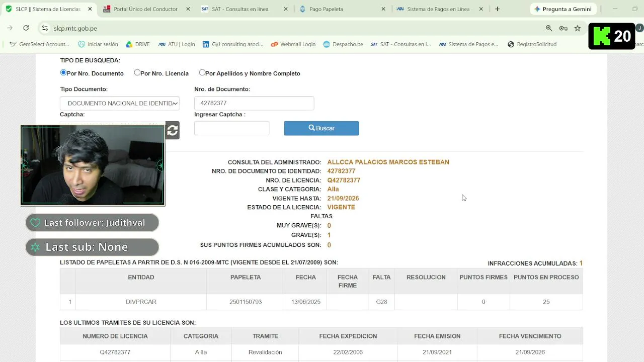Click papeleta number 2501150793
The width and height of the screenshot is (644, 362).
(x=246, y=302)
